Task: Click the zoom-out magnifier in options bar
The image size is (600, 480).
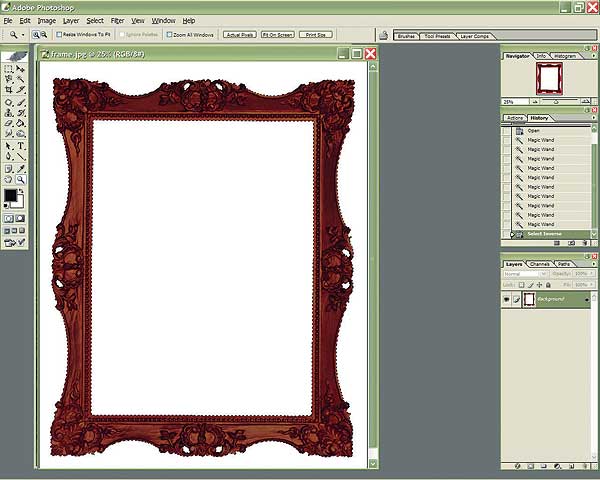Action: pos(45,34)
